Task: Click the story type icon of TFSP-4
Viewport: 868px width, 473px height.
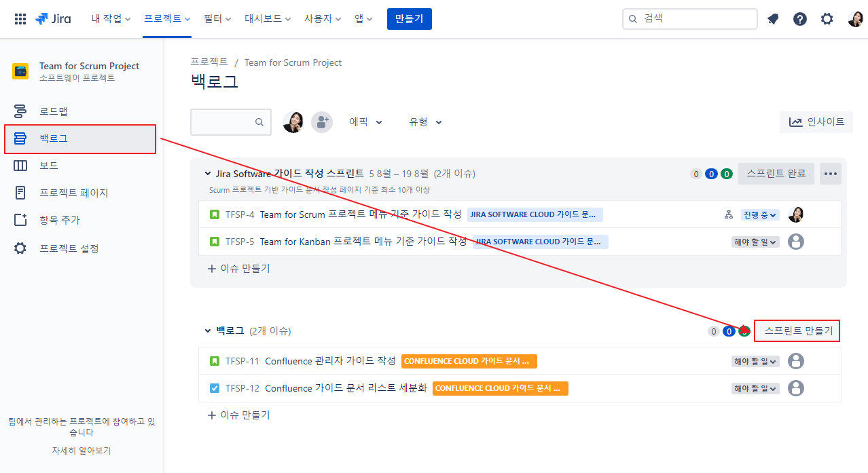Action: point(215,214)
